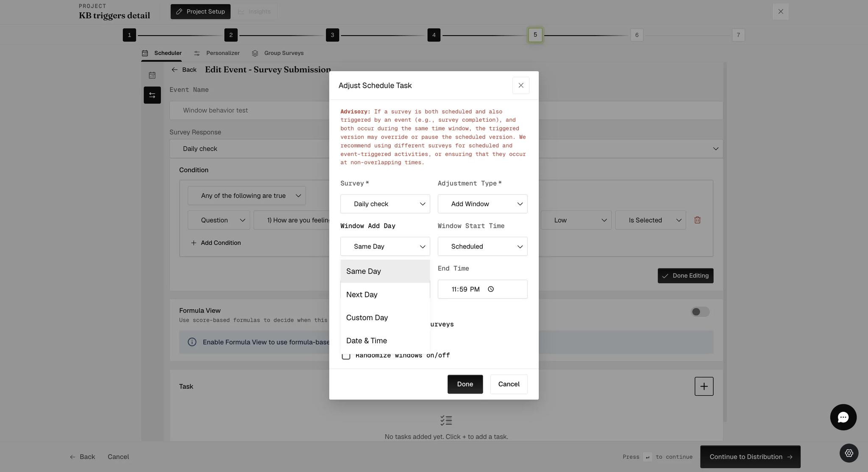Switch to the Group Surveys tab

pyautogui.click(x=278, y=53)
